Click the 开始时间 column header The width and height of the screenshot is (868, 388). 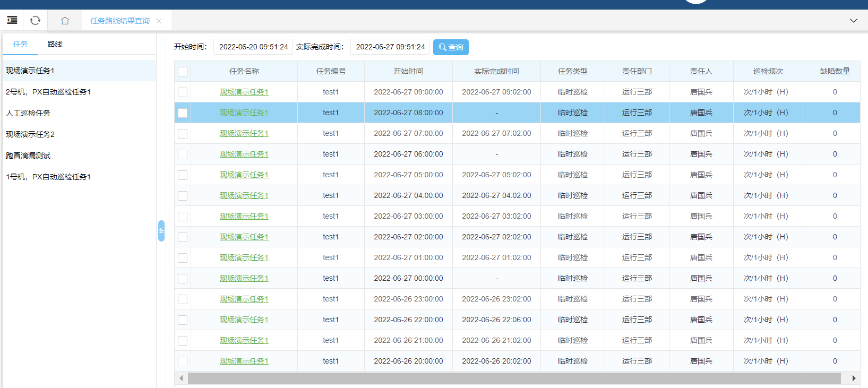point(408,71)
